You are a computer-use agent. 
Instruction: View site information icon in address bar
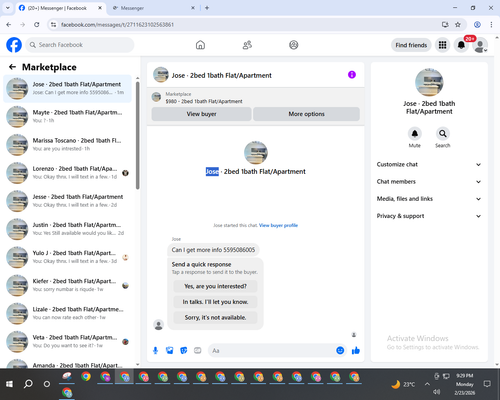[x=53, y=25]
